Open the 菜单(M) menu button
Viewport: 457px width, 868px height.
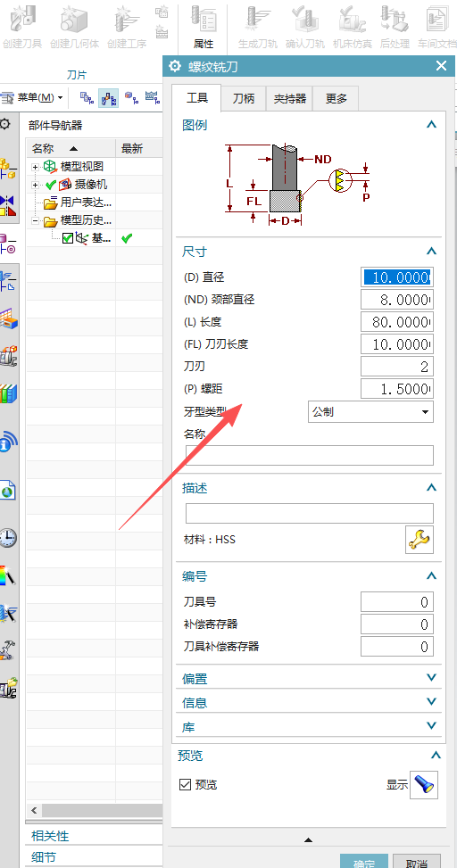36,98
